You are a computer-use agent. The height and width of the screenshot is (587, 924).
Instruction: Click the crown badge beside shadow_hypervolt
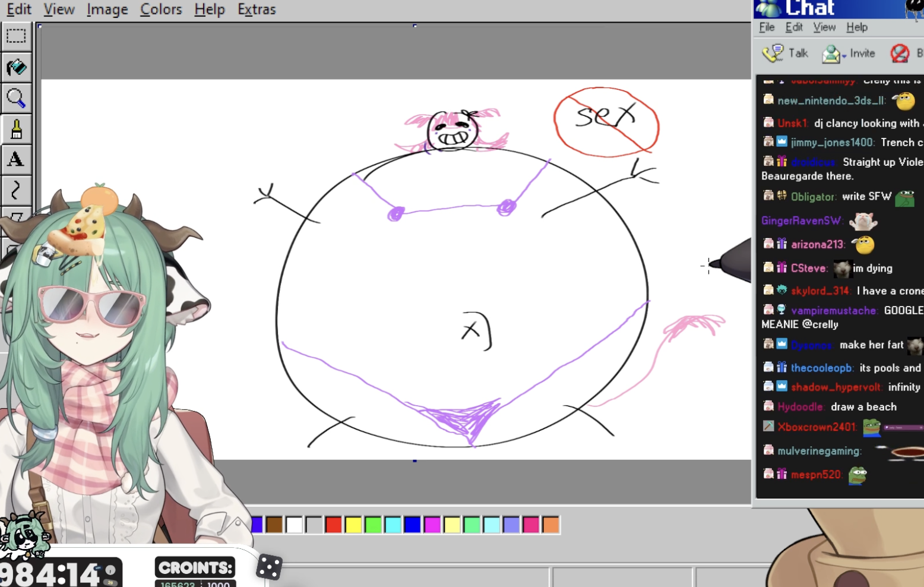click(x=782, y=386)
